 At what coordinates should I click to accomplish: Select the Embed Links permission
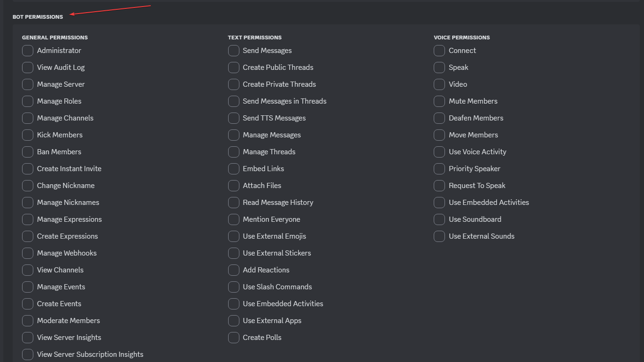pyautogui.click(x=234, y=169)
